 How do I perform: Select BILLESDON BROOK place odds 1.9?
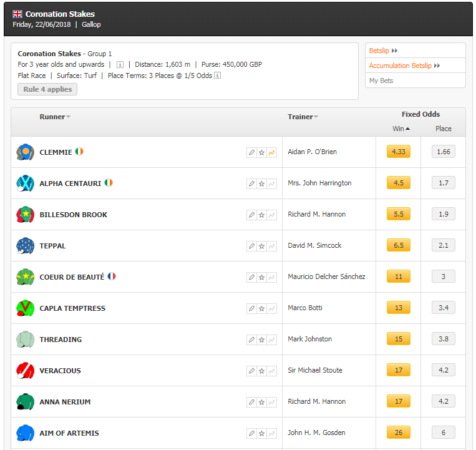444,214
